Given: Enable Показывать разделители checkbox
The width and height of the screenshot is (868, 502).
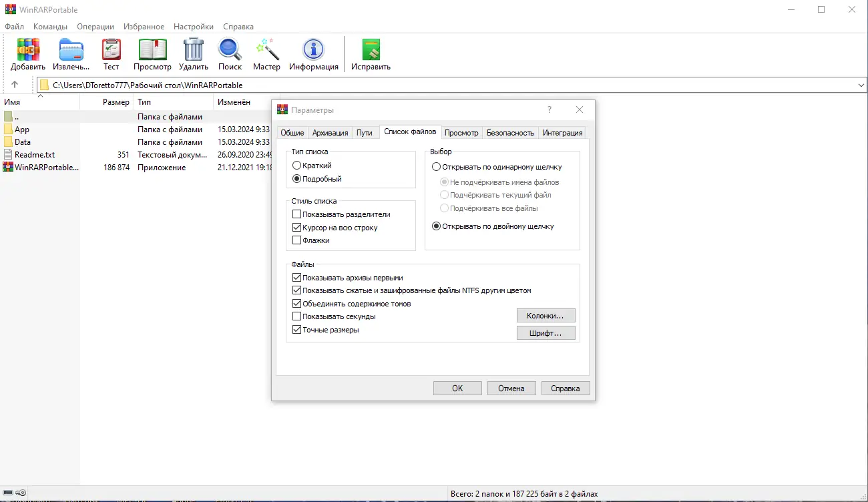Looking at the screenshot, I should 297,214.
